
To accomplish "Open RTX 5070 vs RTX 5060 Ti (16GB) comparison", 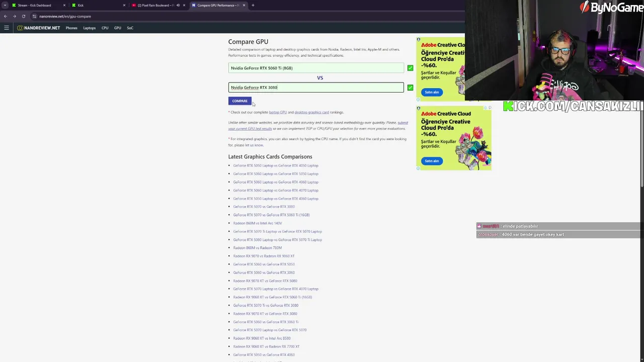I will coord(271,215).
